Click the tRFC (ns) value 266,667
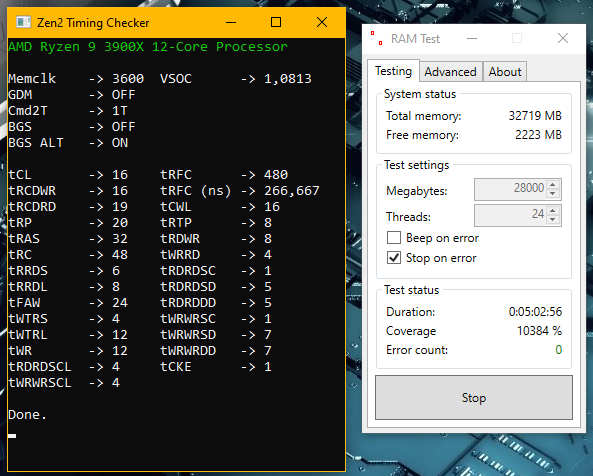The image size is (593, 476). click(292, 191)
